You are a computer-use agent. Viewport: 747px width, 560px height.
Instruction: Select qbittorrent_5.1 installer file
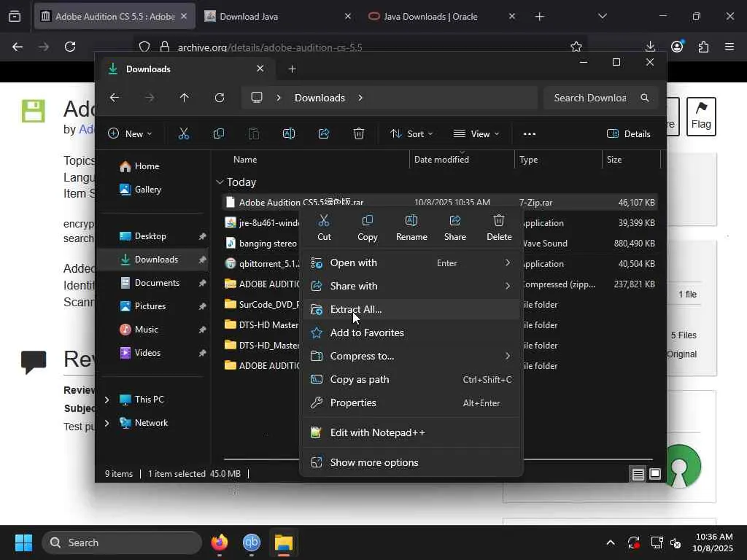[x=262, y=264]
